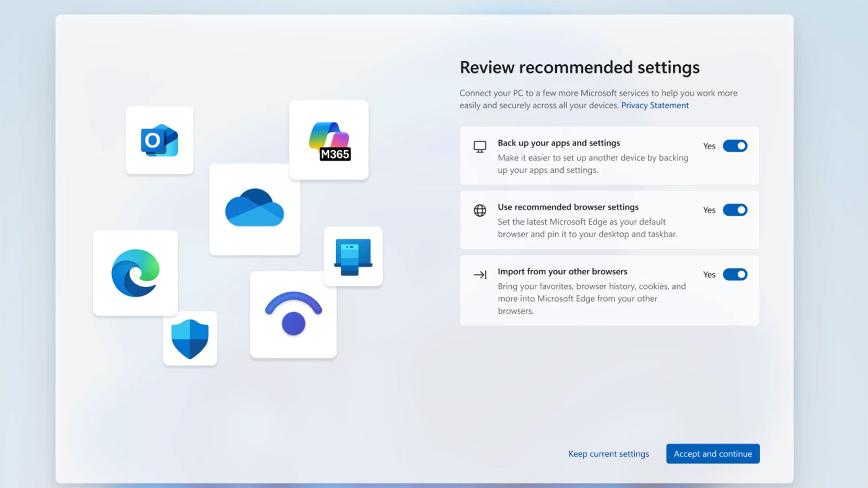868x488 pixels.
Task: Click 'Bring your favorites, browser history' description
Action: pos(592,298)
